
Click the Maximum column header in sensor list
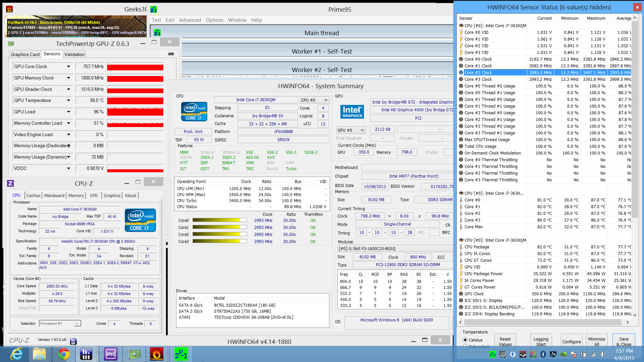click(x=596, y=18)
